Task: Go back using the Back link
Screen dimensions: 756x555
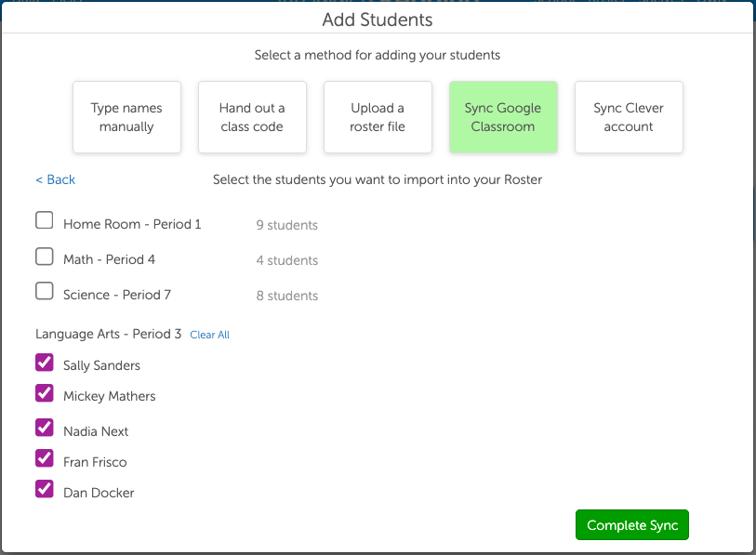Action: pyautogui.click(x=56, y=179)
